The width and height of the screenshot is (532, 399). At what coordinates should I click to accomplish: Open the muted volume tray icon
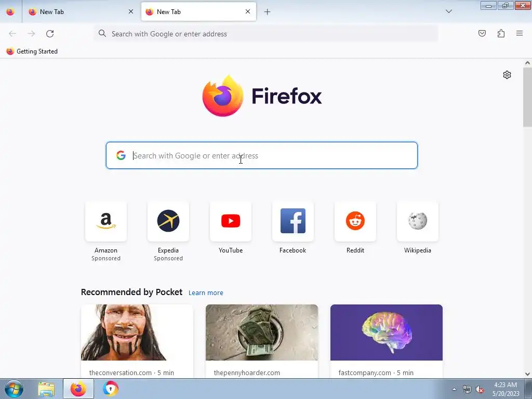point(480,390)
